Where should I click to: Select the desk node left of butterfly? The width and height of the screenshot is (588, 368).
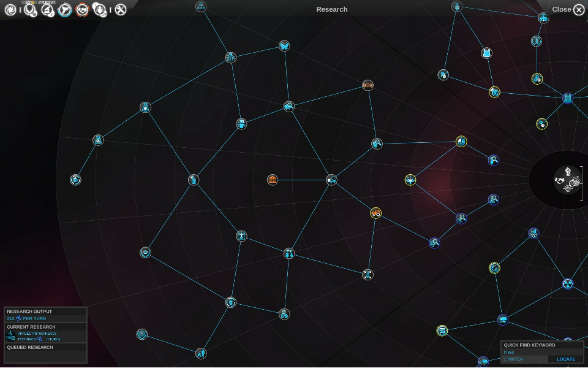click(x=231, y=58)
